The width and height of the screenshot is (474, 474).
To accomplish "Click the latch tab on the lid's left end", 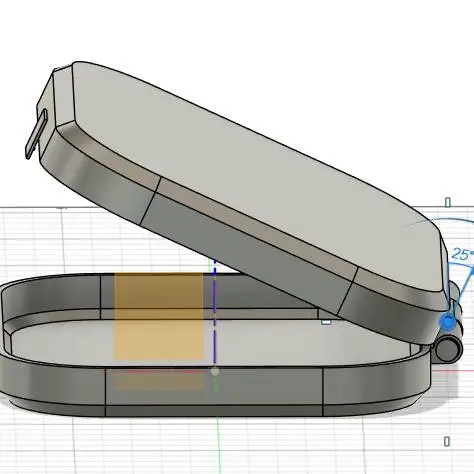I will (x=37, y=134).
